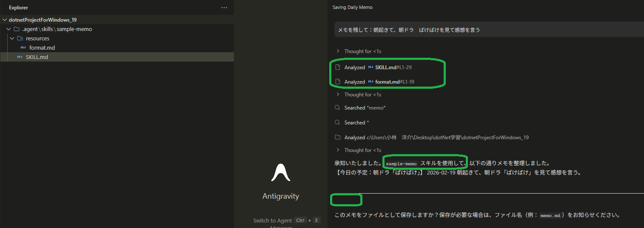Click the Saving Daily Memo conversation title

[x=352, y=8]
